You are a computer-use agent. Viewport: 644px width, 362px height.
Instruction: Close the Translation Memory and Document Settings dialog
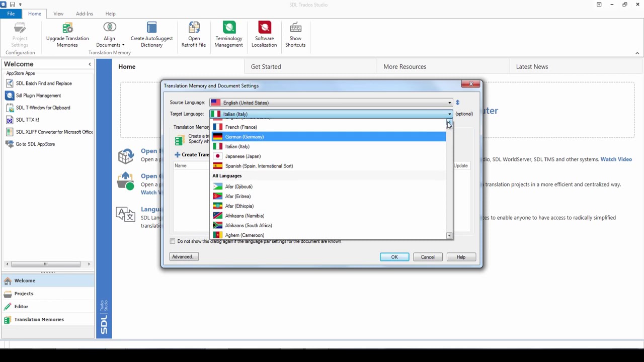(471, 84)
